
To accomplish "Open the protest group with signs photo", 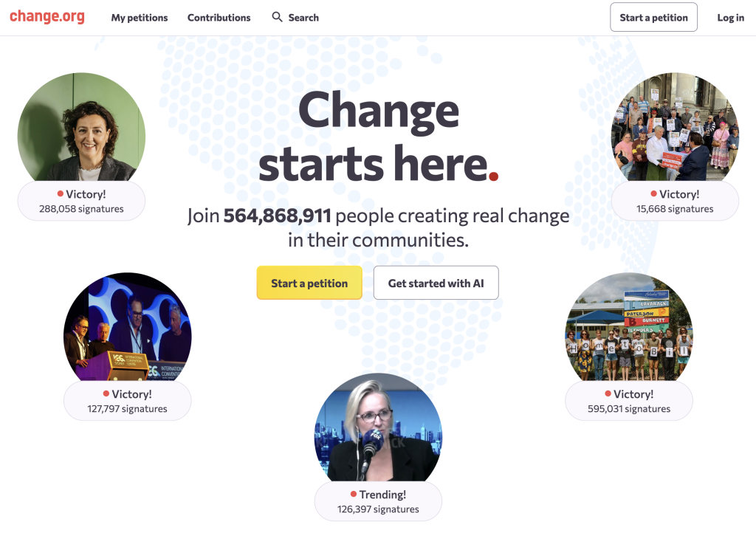I will pyautogui.click(x=675, y=129).
